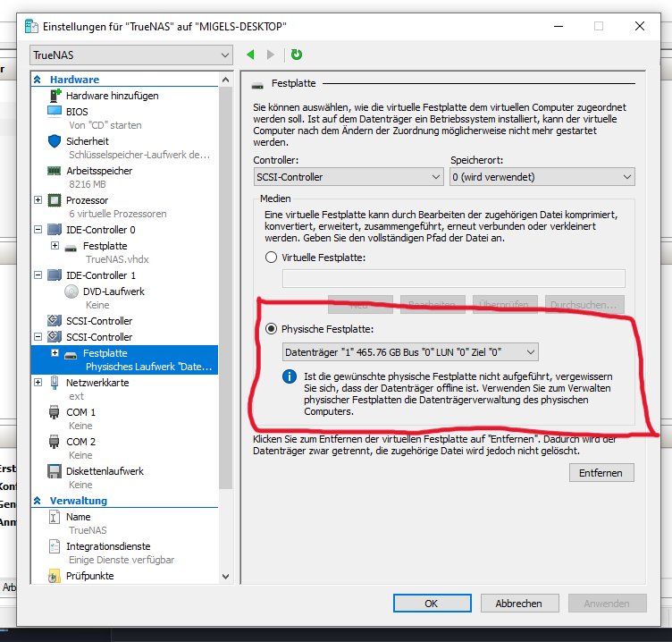Click the Netzwerkkarte adapter icon
672x642 pixels.
(55, 382)
